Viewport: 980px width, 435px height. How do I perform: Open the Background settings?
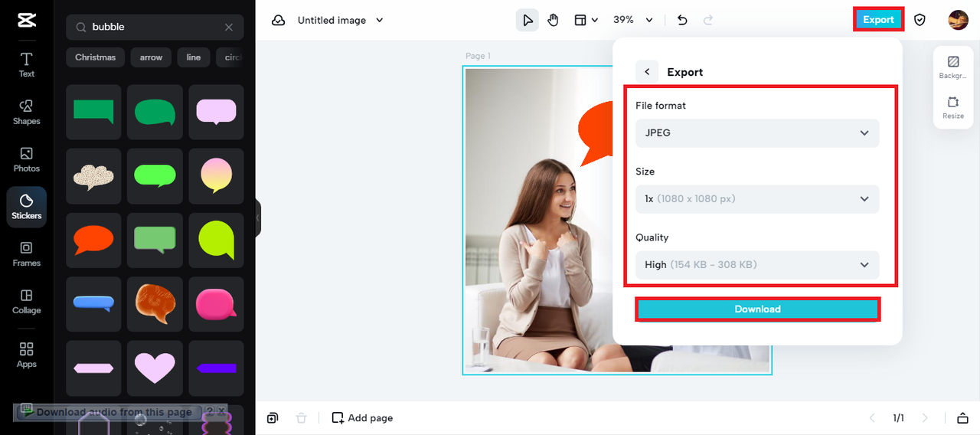click(953, 67)
